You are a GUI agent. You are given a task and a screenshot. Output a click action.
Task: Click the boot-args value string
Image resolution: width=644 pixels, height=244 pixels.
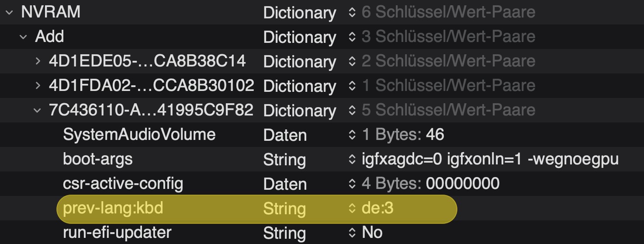[490, 160]
